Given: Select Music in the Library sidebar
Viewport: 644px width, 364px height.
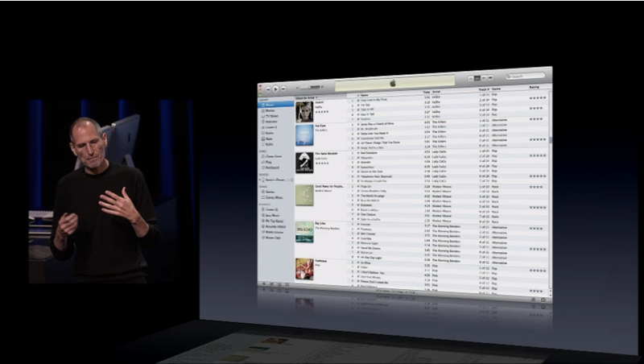Looking at the screenshot, I should pos(275,105).
